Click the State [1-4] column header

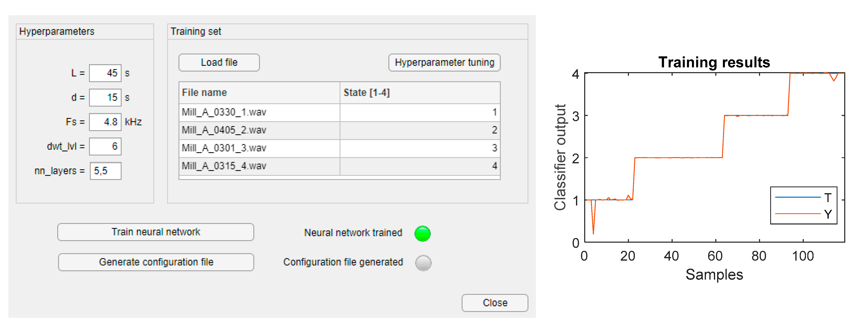tap(420, 93)
